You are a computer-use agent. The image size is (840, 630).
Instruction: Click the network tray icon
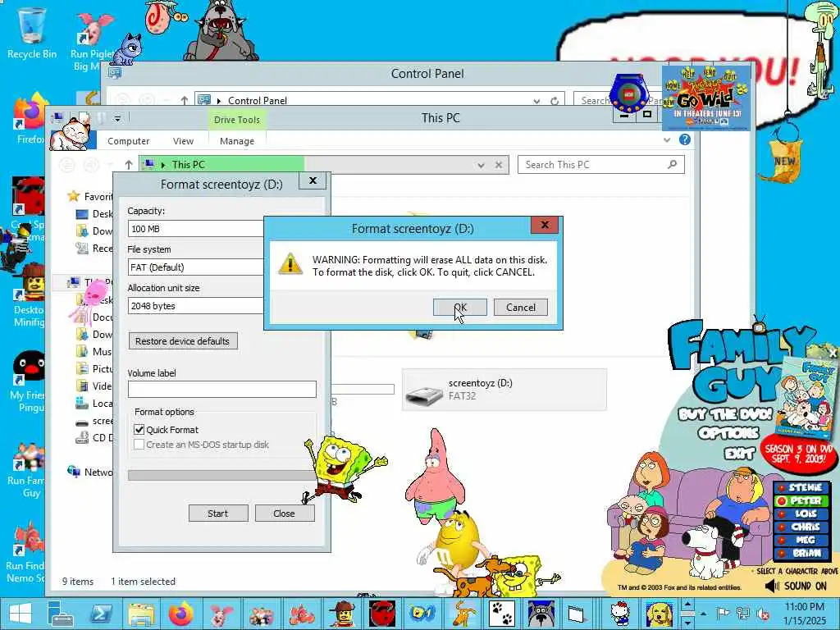(x=743, y=614)
